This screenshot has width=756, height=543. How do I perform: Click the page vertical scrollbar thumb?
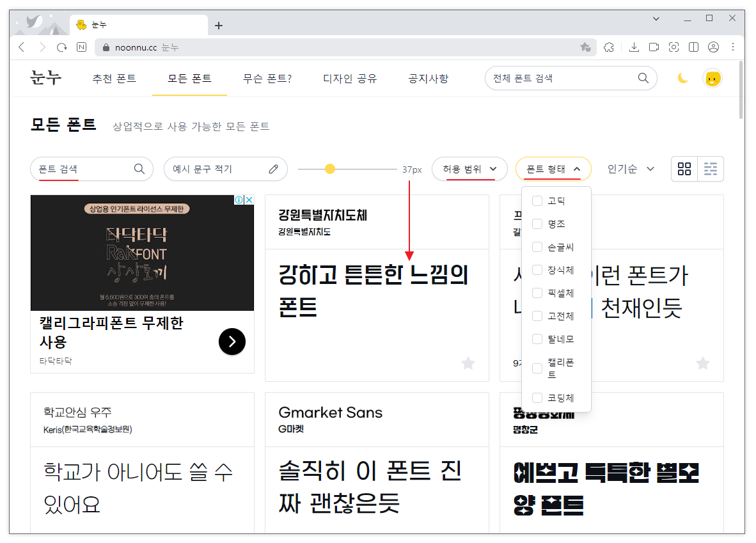coord(741,91)
